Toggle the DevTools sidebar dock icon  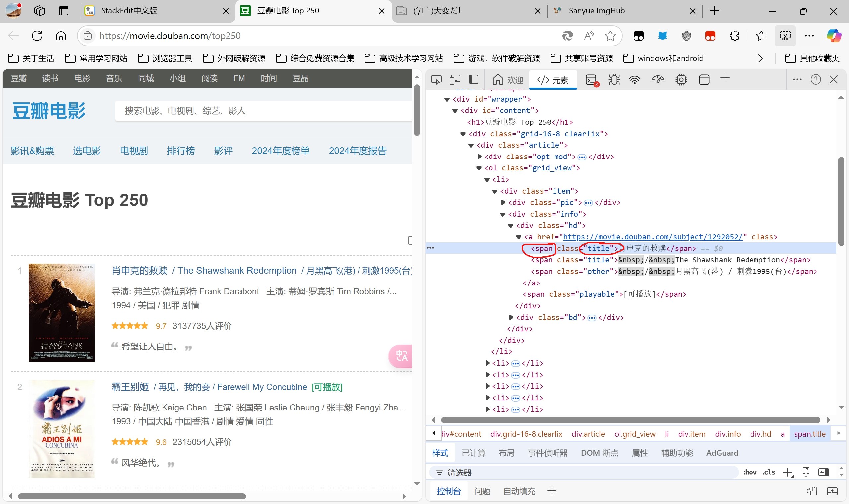pyautogui.click(x=473, y=80)
